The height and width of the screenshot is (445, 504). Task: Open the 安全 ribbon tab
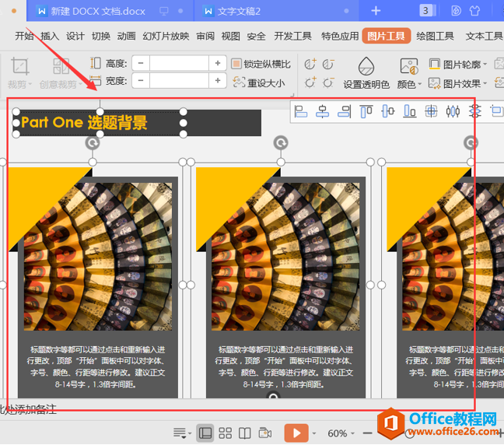coord(256,36)
